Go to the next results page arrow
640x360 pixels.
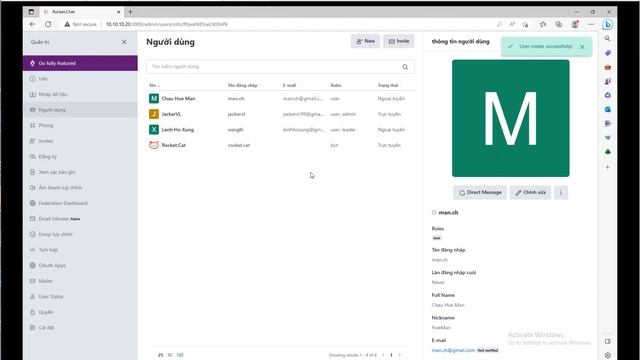(x=400, y=355)
